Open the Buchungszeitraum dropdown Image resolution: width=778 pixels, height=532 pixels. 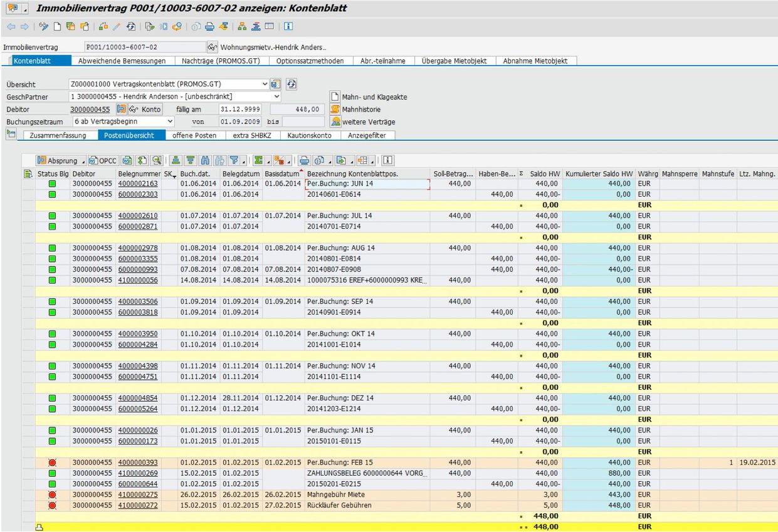pyautogui.click(x=171, y=122)
